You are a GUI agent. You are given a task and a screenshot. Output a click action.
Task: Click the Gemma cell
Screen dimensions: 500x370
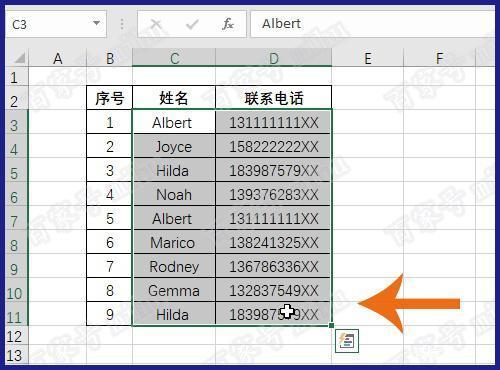click(174, 290)
